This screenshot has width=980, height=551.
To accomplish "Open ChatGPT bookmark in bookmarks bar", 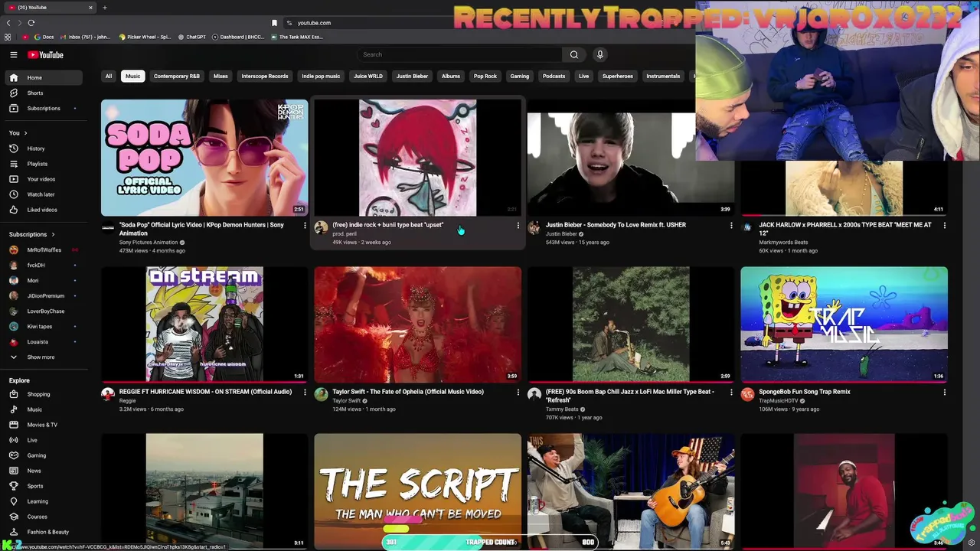I will click(x=192, y=37).
